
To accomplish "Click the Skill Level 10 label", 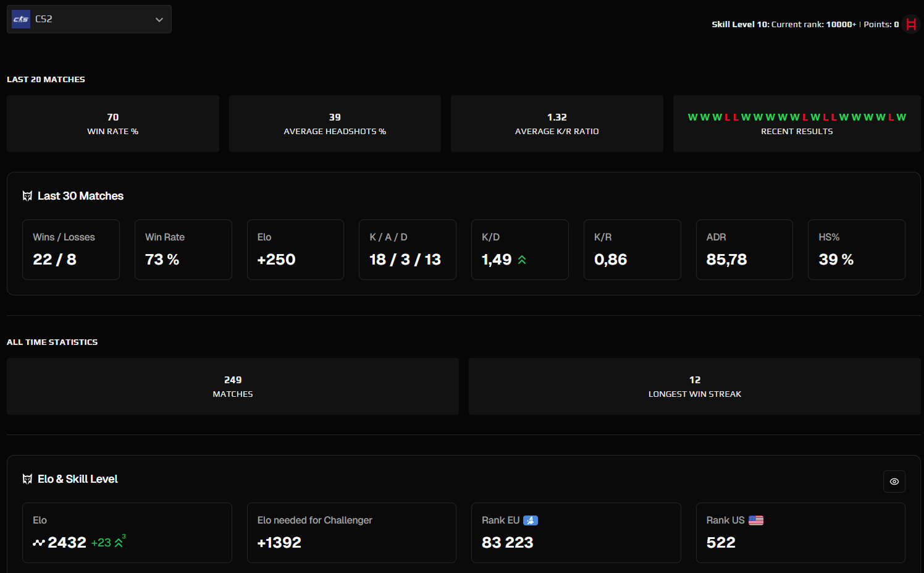I will [739, 24].
